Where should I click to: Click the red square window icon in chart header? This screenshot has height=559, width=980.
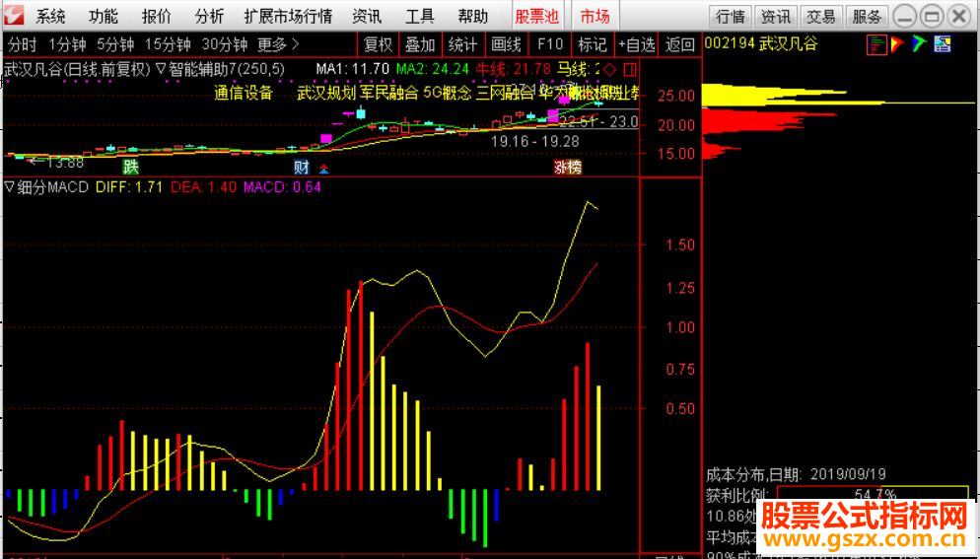[x=630, y=68]
